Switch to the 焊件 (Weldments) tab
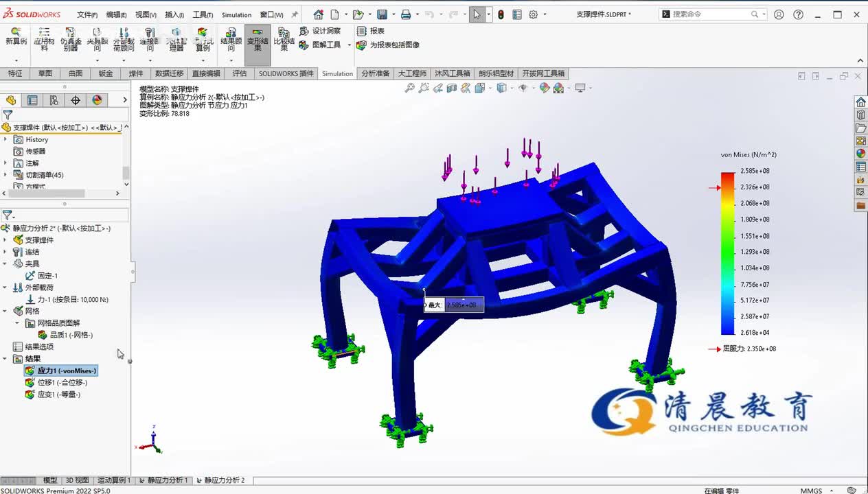868x494 pixels. tap(136, 73)
